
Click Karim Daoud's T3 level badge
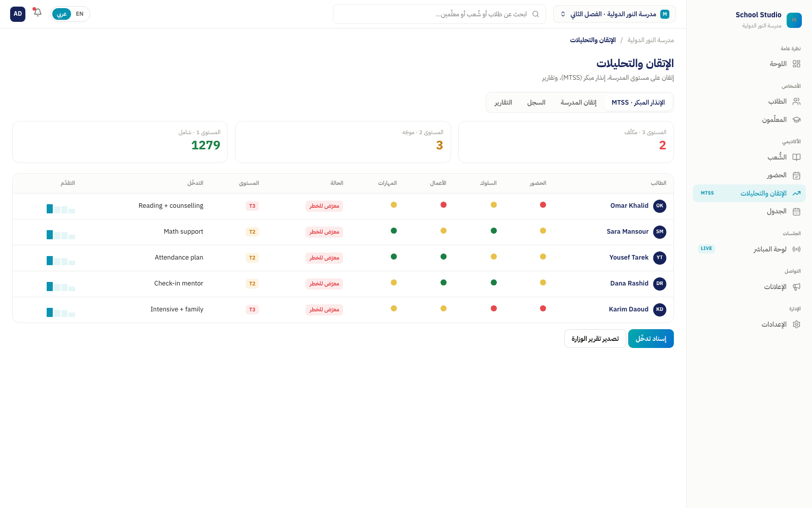[x=252, y=310]
